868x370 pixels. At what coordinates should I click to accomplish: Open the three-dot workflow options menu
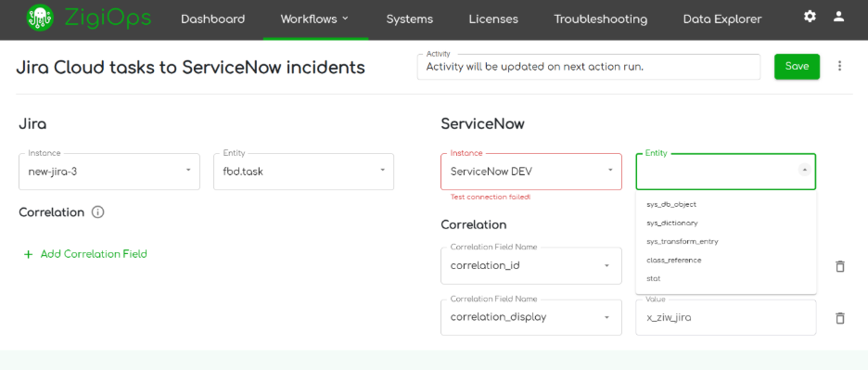[840, 66]
